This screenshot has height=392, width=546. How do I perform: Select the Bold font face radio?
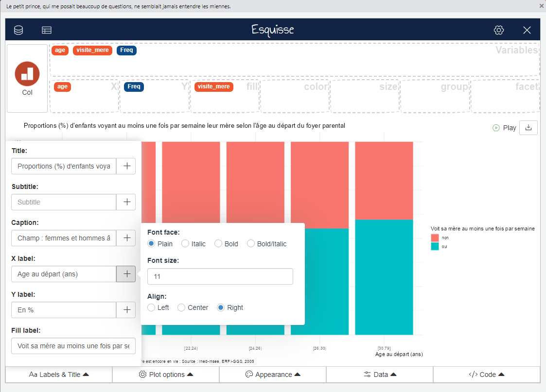[x=218, y=244]
